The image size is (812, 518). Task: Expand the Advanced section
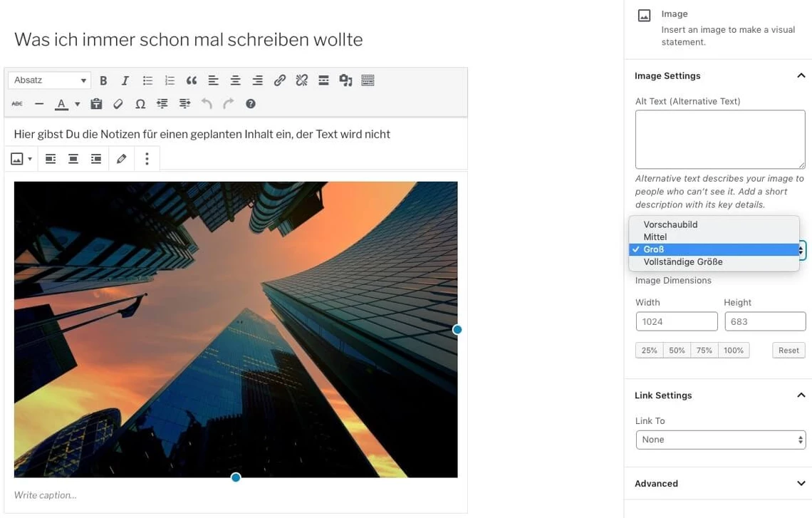(x=801, y=483)
